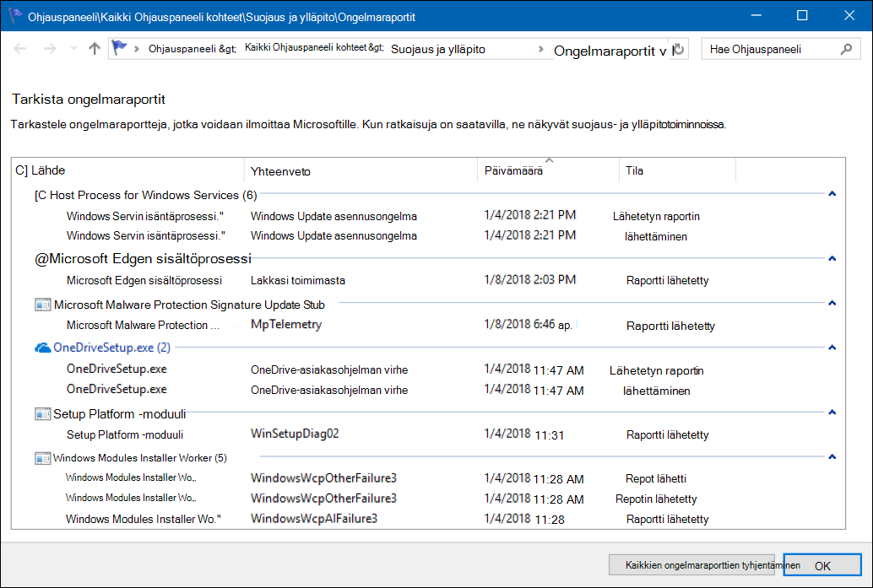Click the OK button
Viewport: 873px width, 588px height.
click(822, 565)
